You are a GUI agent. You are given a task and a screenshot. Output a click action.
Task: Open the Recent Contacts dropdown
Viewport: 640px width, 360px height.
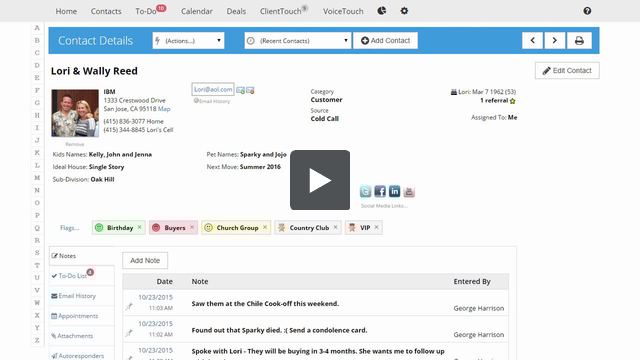coord(298,40)
